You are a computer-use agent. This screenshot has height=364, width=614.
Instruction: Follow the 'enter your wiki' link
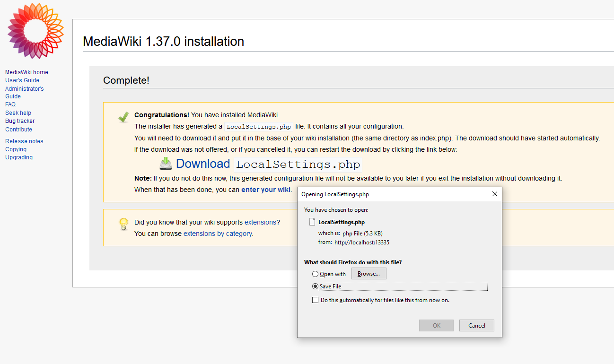[x=265, y=190]
